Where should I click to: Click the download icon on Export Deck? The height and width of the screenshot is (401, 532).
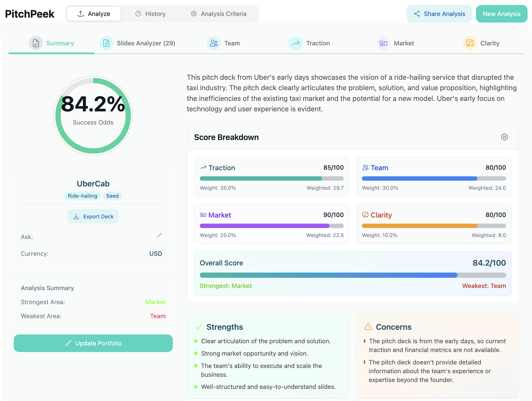click(x=76, y=216)
